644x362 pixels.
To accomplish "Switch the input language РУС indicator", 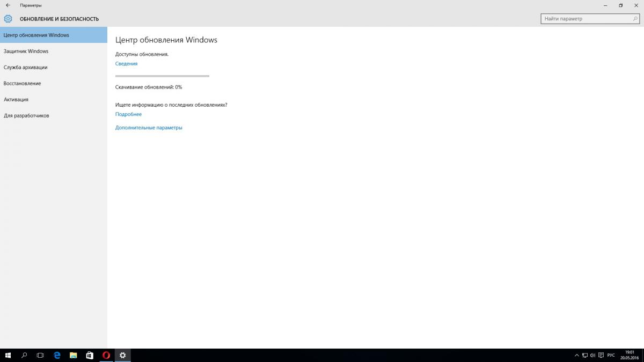I will tap(611, 355).
